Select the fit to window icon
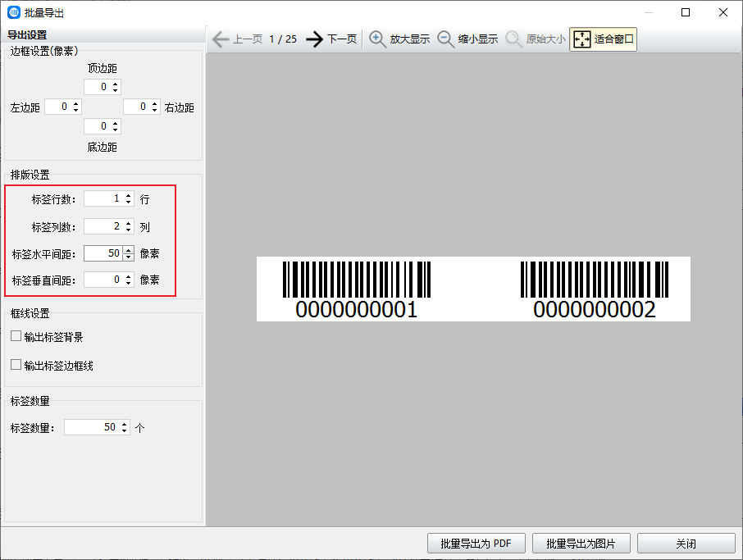The image size is (743, 560). coord(581,39)
